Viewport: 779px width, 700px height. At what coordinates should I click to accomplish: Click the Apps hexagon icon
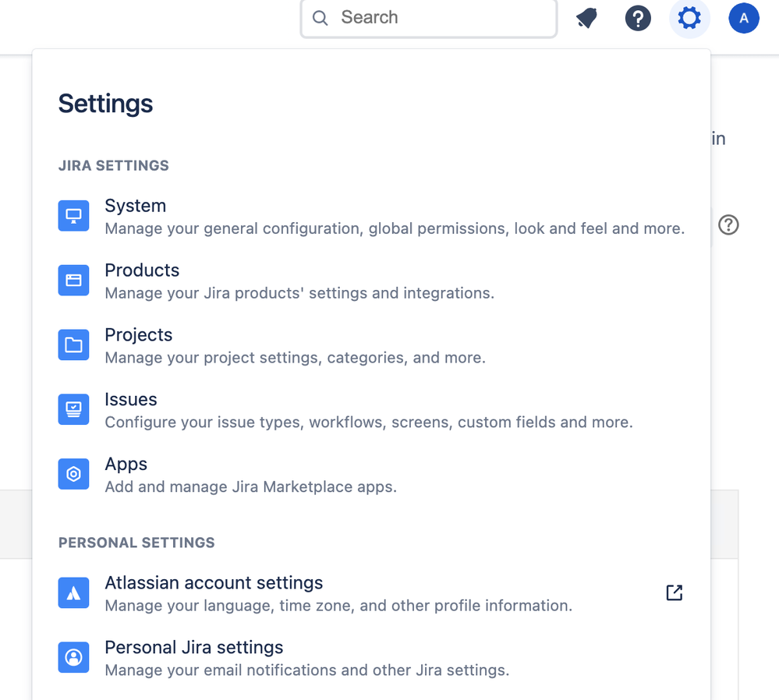coord(73,474)
